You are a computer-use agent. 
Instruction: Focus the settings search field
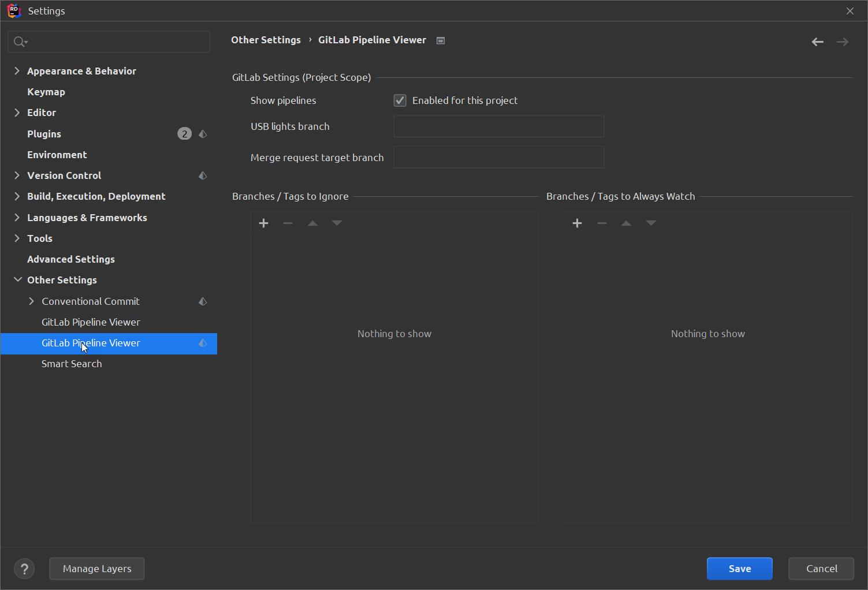click(x=109, y=42)
